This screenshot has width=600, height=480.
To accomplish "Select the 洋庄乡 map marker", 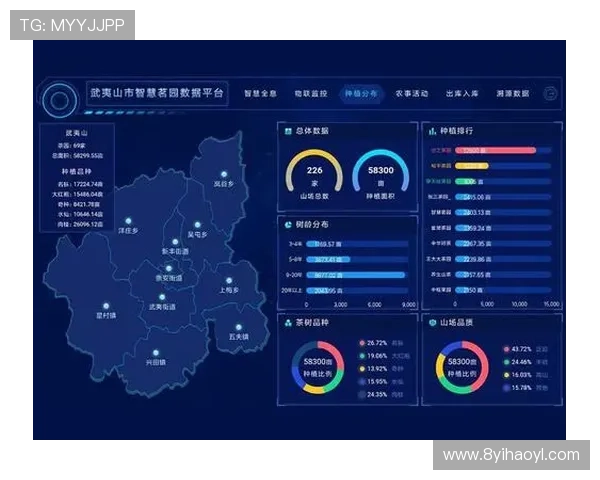I will coord(128,221).
